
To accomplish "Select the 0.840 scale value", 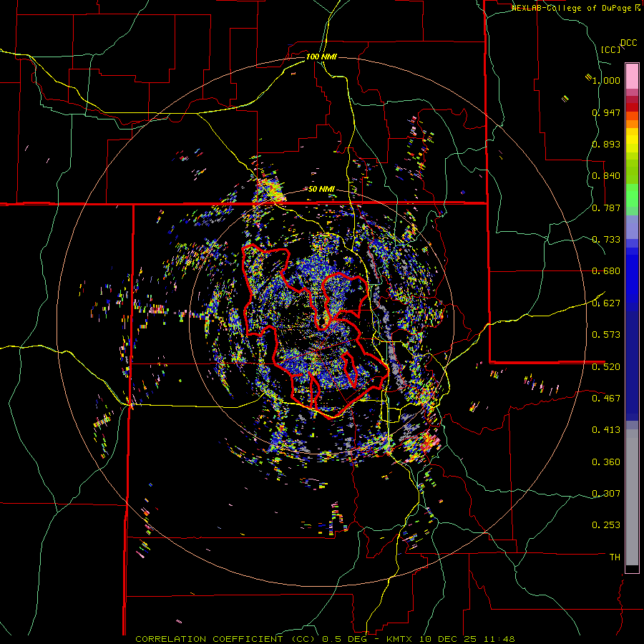I will (606, 176).
